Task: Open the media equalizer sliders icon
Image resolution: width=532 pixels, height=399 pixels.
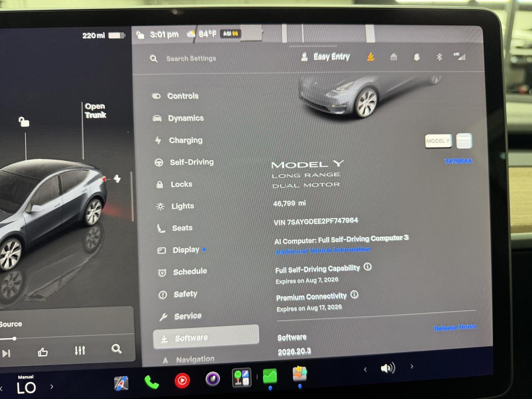Action: [x=80, y=350]
